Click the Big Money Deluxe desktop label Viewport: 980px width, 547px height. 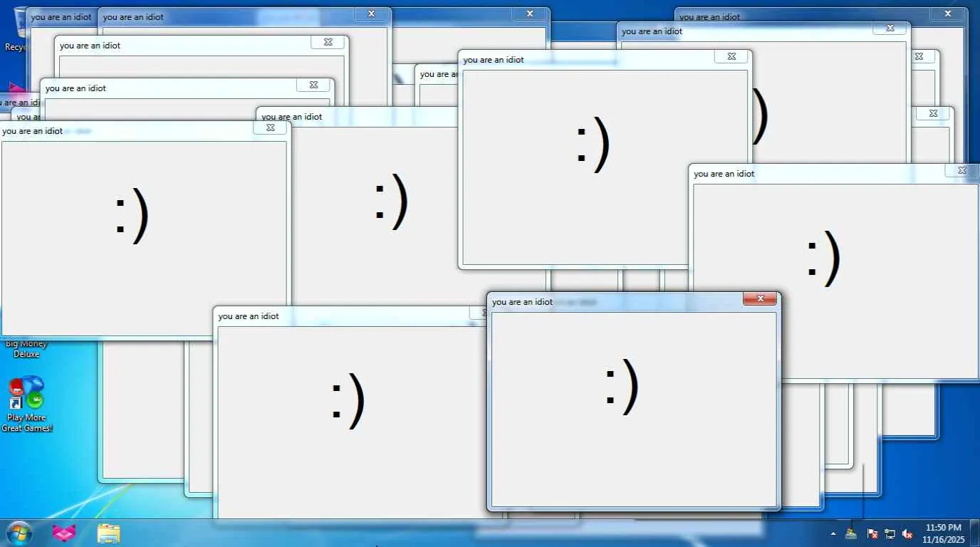click(26, 349)
